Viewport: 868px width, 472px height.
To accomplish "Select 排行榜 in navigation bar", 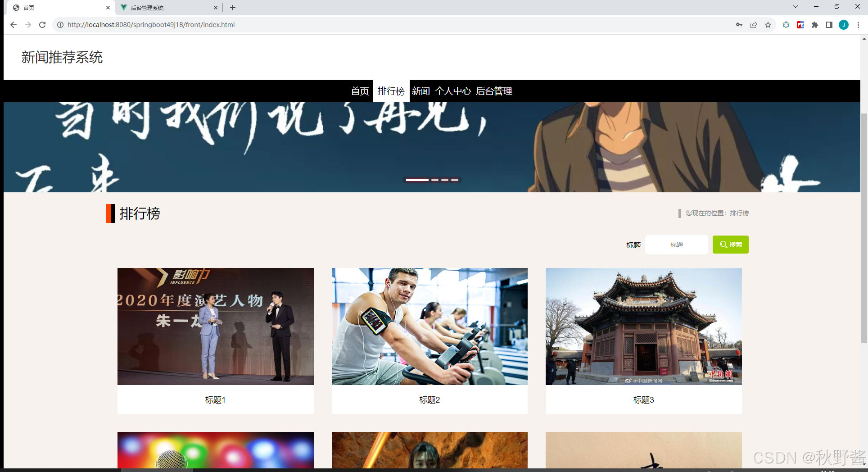I will [x=391, y=91].
